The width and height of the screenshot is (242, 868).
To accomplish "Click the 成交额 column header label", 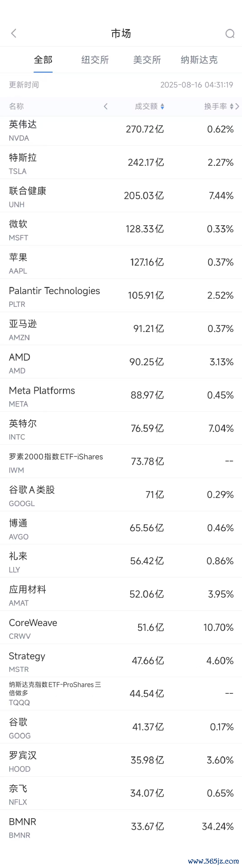I will tap(146, 106).
